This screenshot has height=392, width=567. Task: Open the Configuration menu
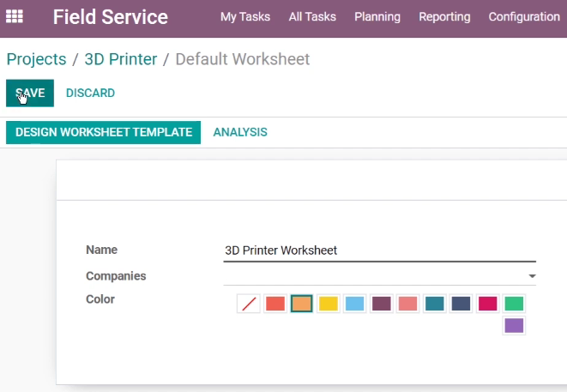(x=524, y=16)
